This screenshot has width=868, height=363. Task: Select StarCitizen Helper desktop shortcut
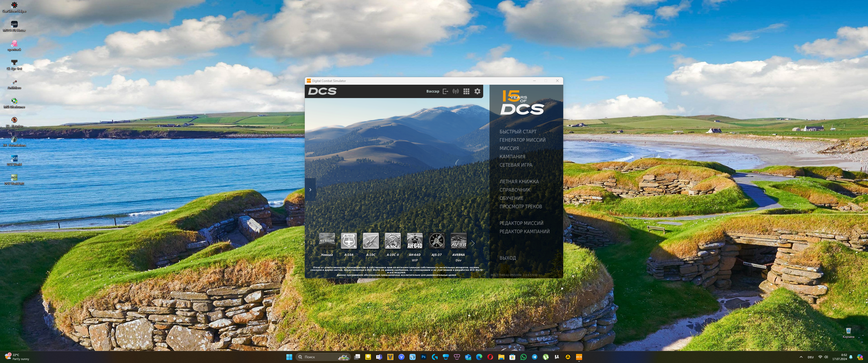pos(14,7)
